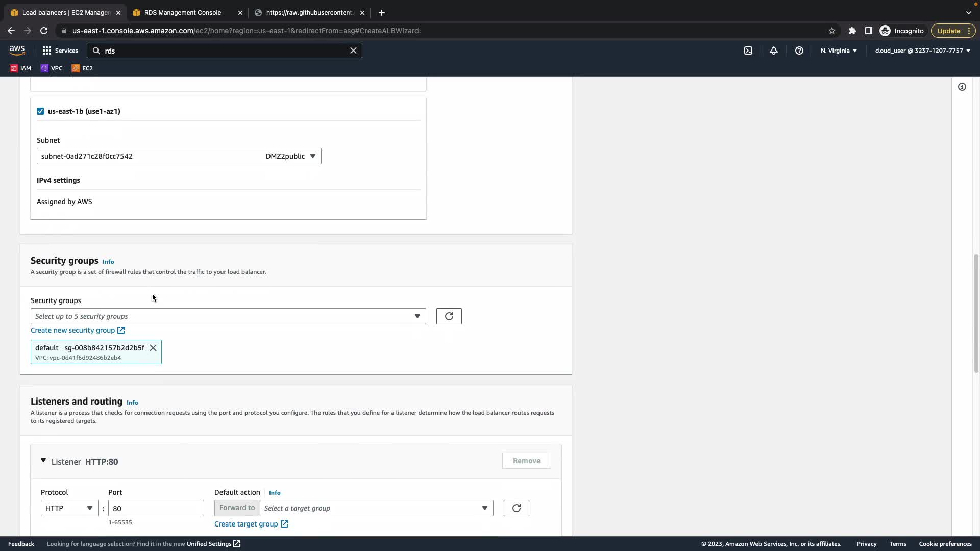Viewport: 980px width, 551px height.
Task: Refresh the security groups list
Action: tap(449, 316)
